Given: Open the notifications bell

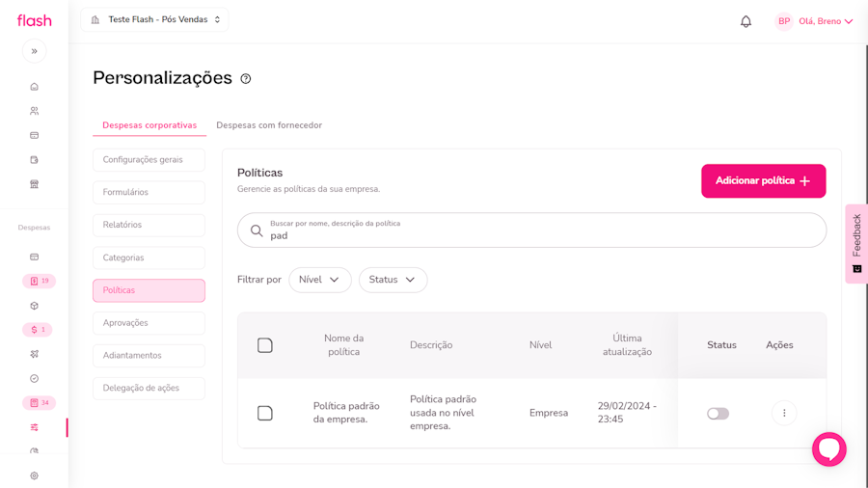Looking at the screenshot, I should [x=746, y=21].
